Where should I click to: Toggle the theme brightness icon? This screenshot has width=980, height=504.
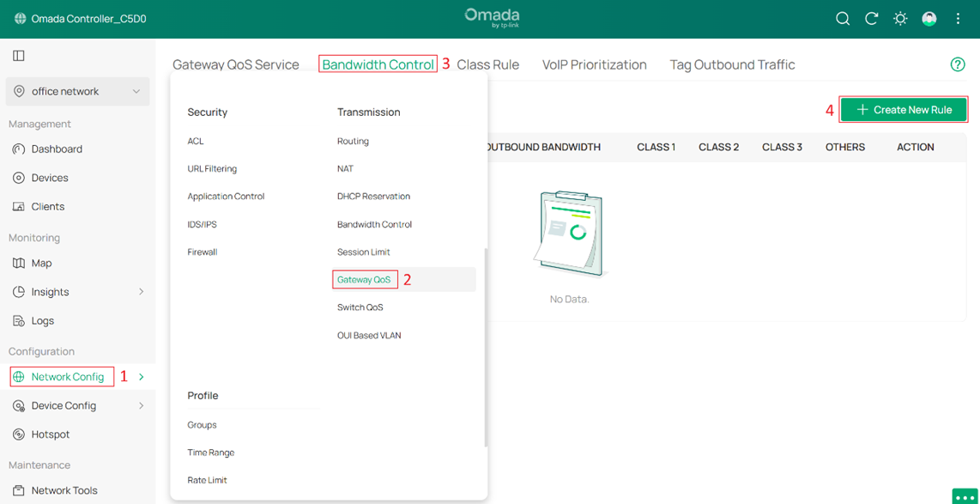click(900, 18)
